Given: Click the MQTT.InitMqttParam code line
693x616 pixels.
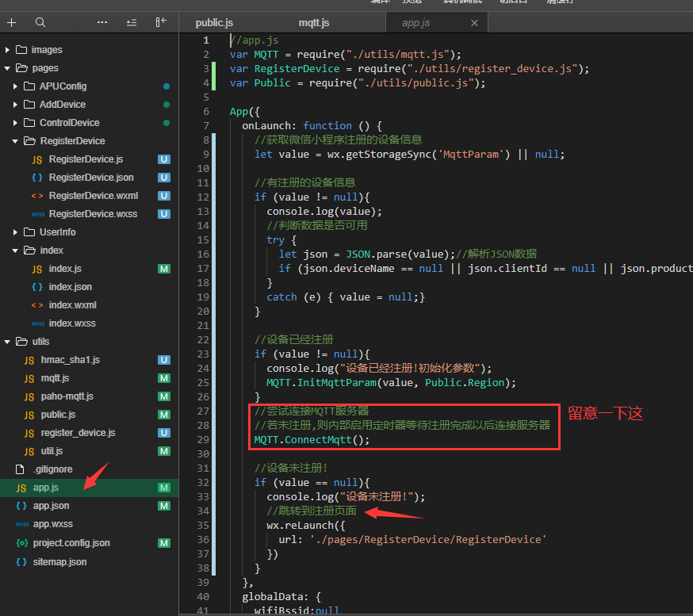Looking at the screenshot, I should (x=391, y=383).
